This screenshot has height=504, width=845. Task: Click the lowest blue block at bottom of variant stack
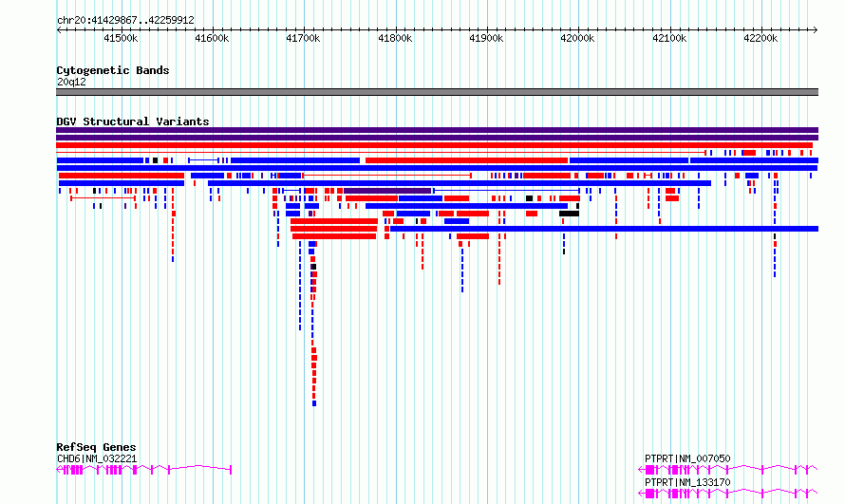click(314, 403)
